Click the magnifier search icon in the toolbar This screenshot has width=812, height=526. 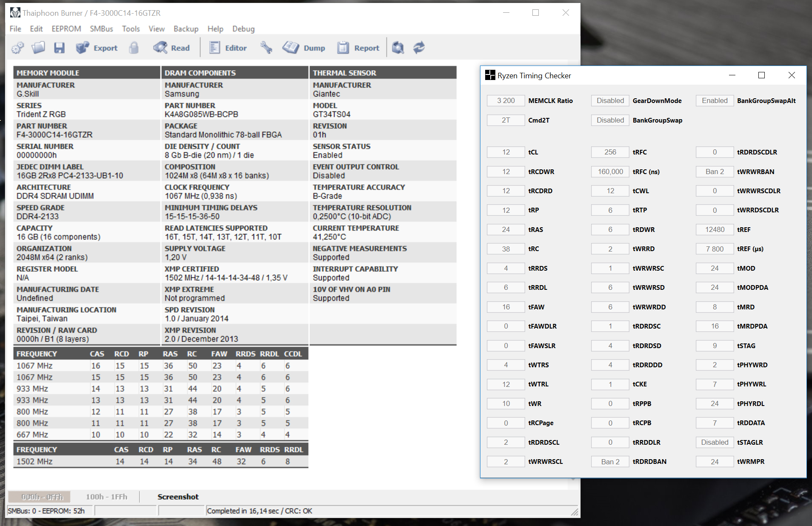(398, 48)
